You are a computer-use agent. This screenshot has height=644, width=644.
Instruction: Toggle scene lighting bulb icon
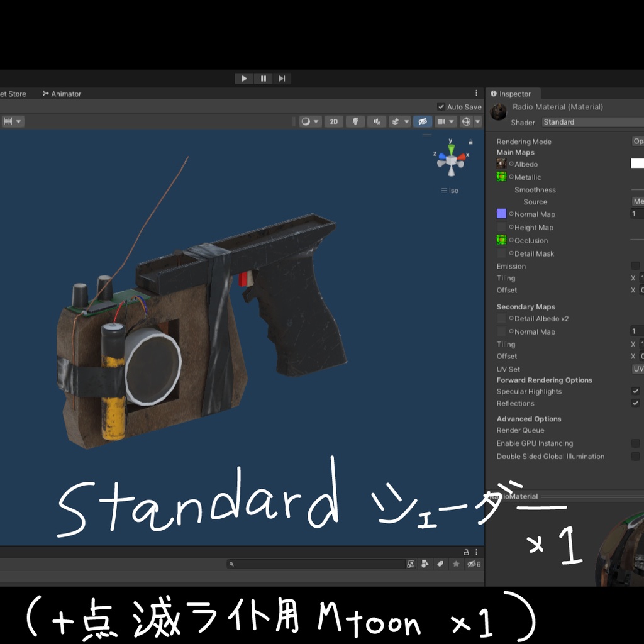pyautogui.click(x=355, y=121)
